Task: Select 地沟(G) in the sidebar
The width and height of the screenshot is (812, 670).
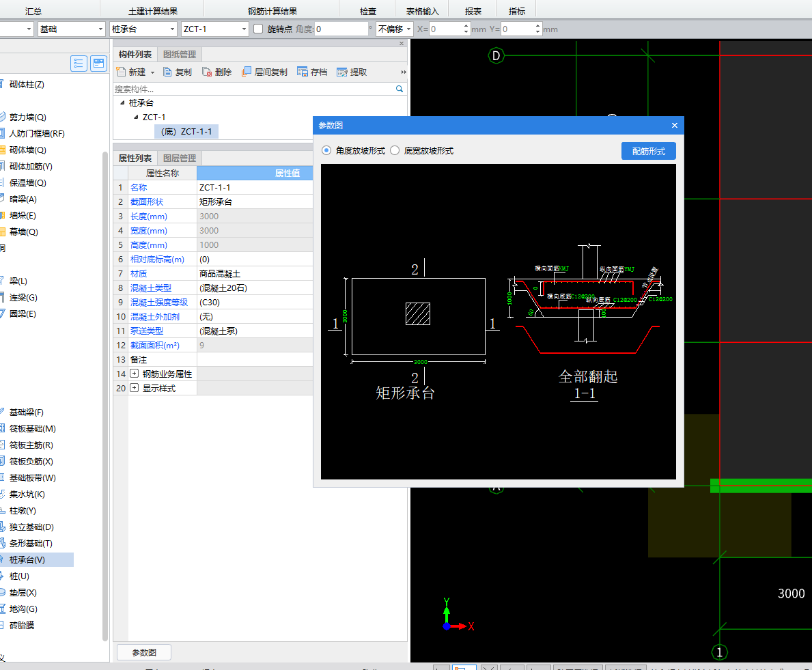Action: coord(23,609)
